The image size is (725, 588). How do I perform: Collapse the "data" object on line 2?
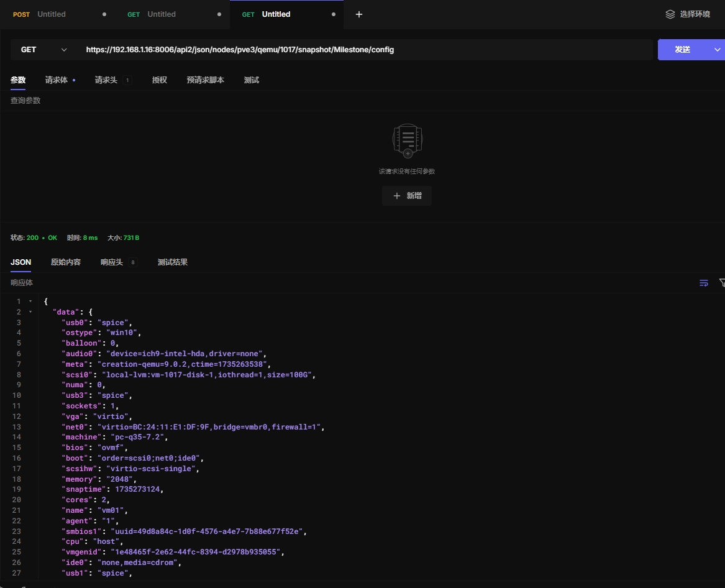[30, 312]
